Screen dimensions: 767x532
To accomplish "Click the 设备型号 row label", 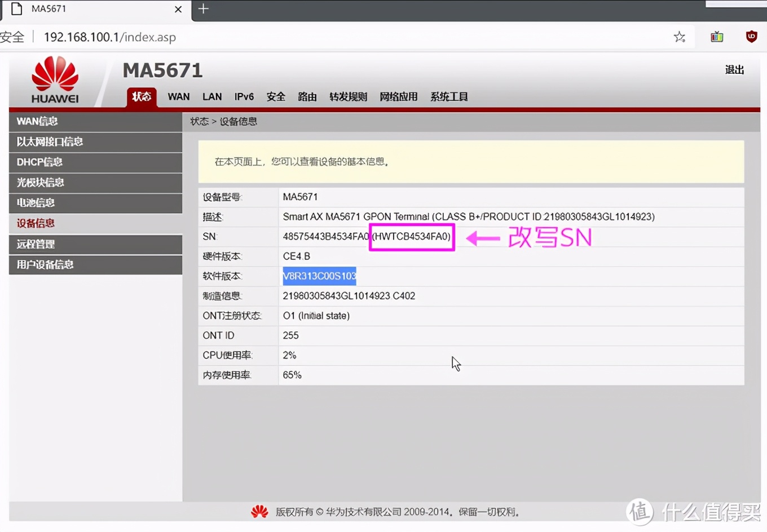I will [222, 197].
